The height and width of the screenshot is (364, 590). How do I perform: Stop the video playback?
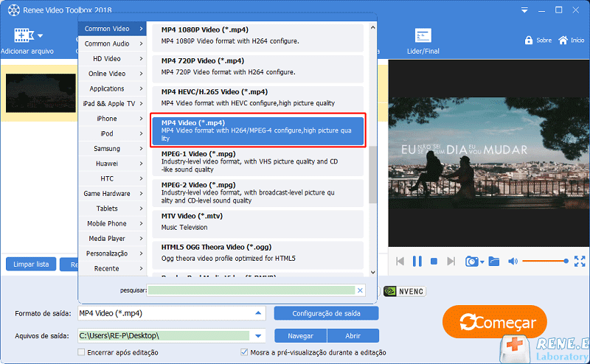click(x=434, y=261)
